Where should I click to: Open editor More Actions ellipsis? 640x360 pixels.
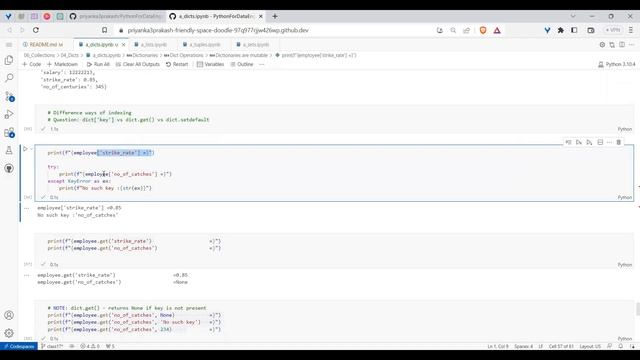(x=631, y=44)
